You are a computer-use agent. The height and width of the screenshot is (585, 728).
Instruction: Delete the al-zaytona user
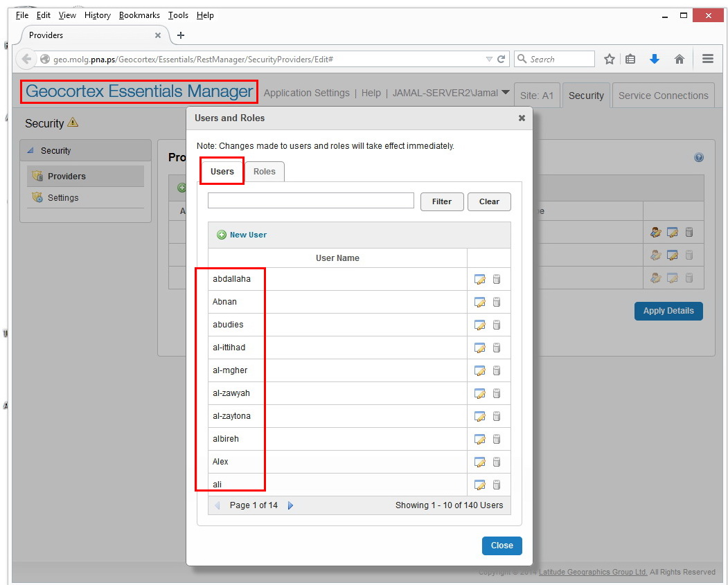(x=497, y=416)
